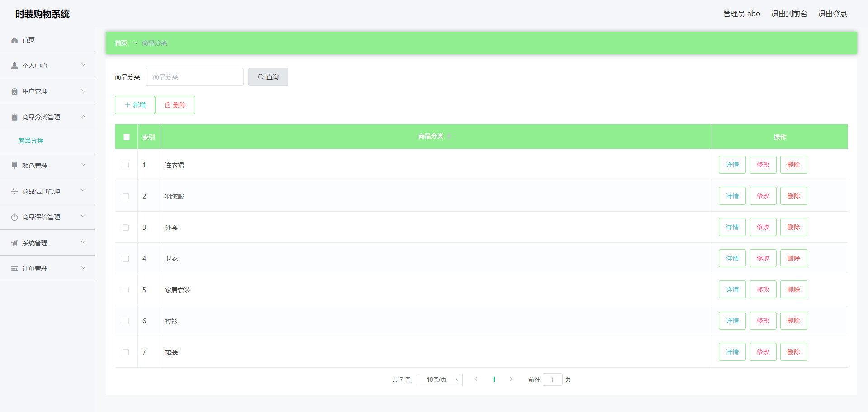Image resolution: width=868 pixels, height=412 pixels.
Task: Click the 颜色管理 sidebar icon
Action: tap(14, 166)
